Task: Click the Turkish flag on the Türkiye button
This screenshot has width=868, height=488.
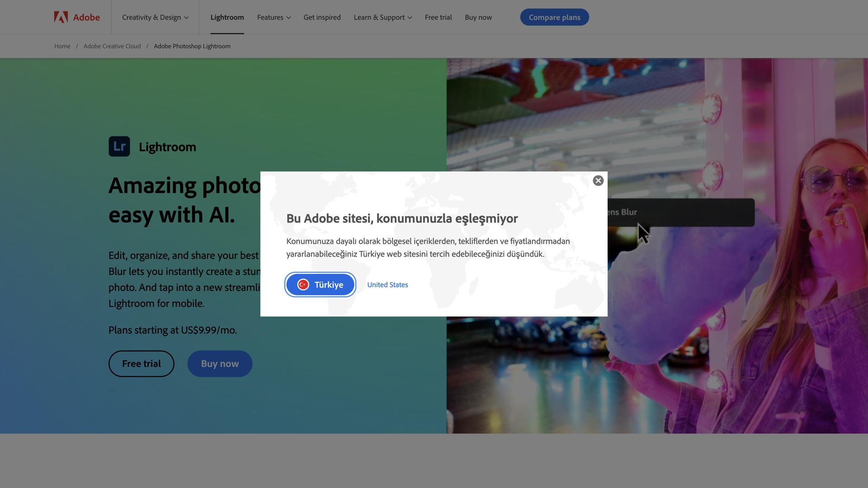Action: click(304, 285)
